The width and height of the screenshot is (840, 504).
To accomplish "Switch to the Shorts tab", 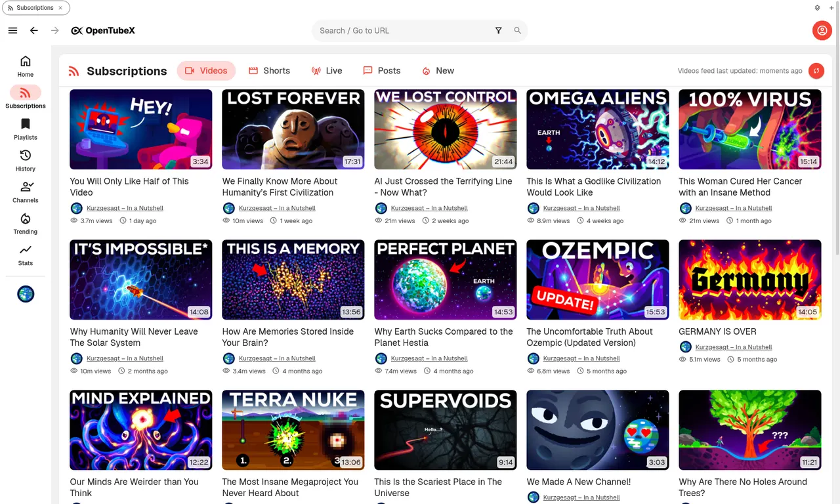I will pos(269,71).
